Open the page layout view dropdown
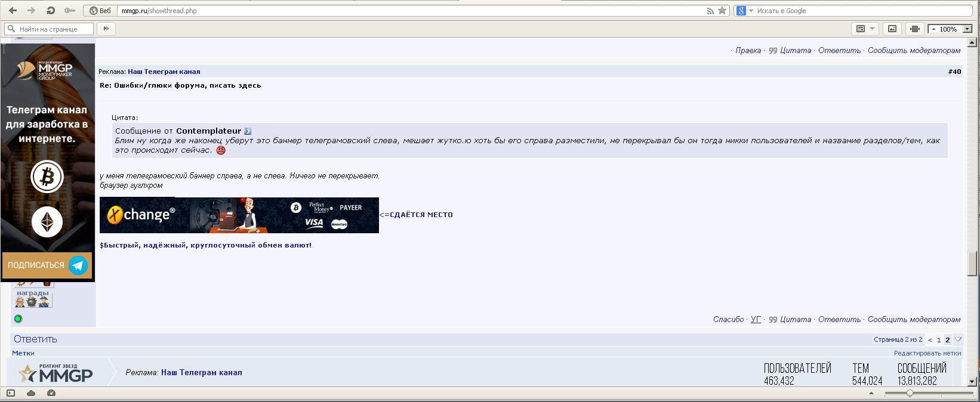980x402 pixels. pos(865,29)
